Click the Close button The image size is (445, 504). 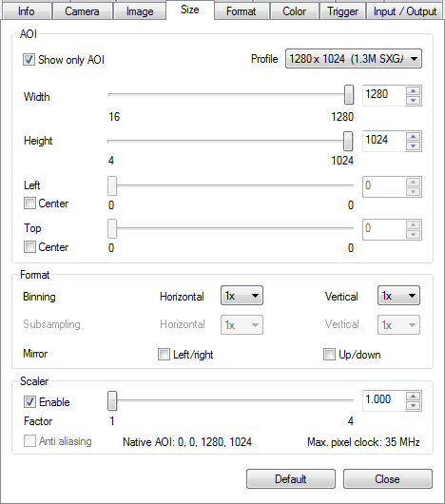coord(388,479)
